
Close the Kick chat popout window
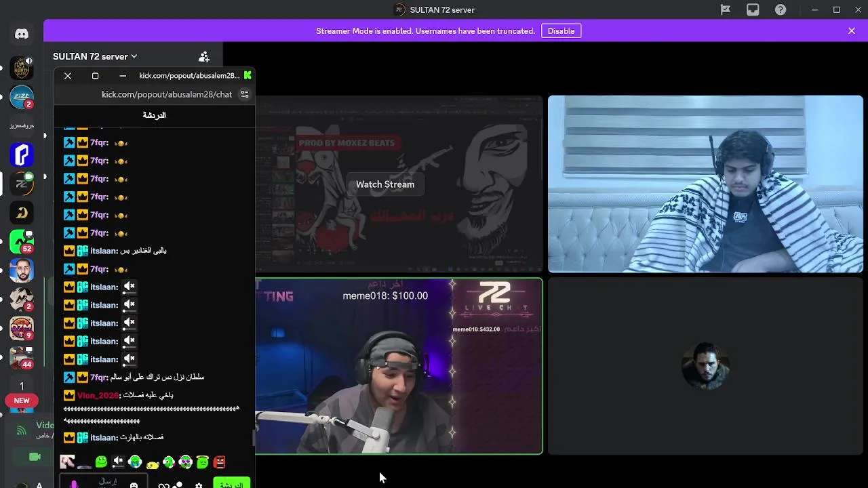(68, 76)
